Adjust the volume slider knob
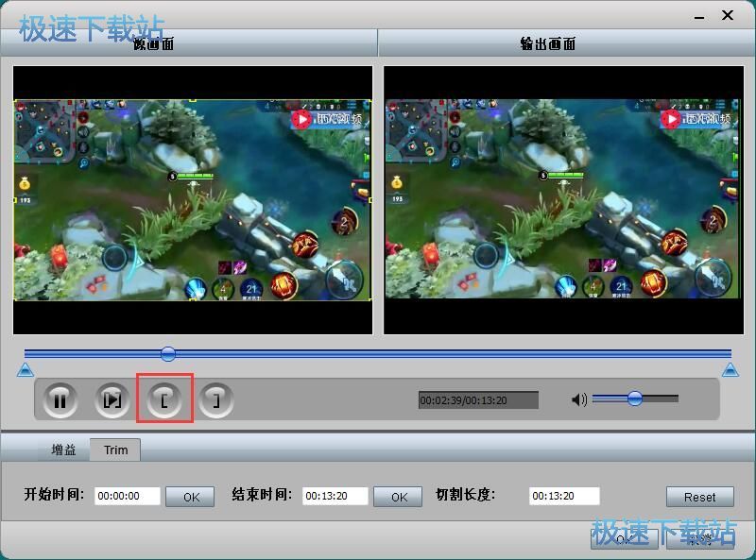 pos(635,399)
